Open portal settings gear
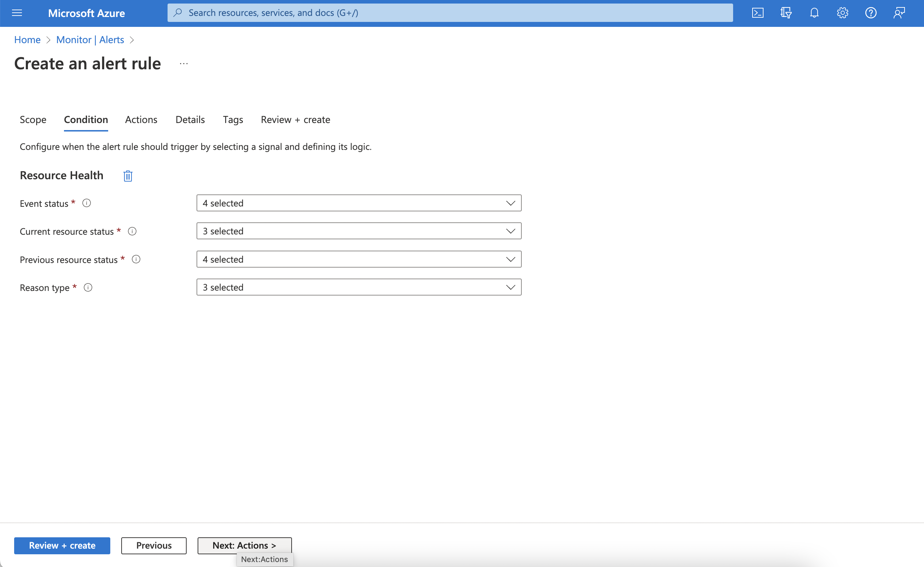 [842, 13]
